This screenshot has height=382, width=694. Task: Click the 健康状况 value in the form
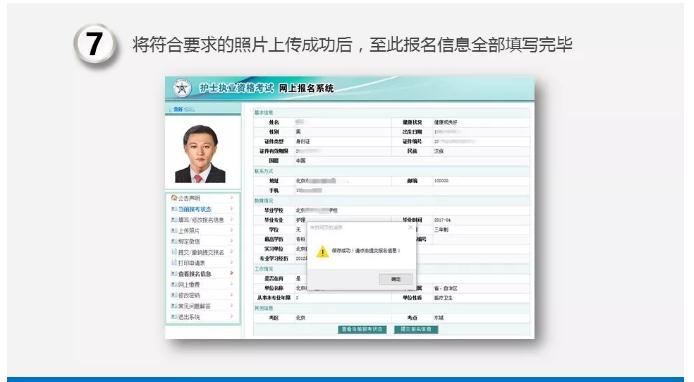tap(446, 122)
